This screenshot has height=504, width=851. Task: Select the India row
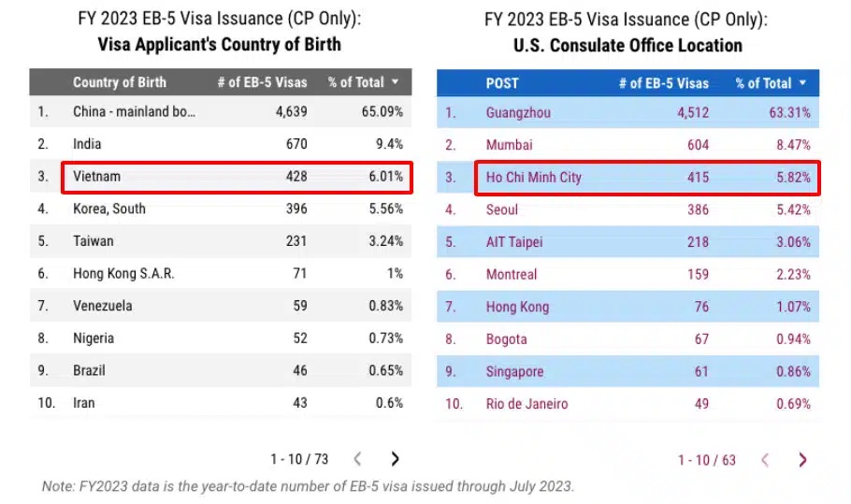(x=88, y=144)
